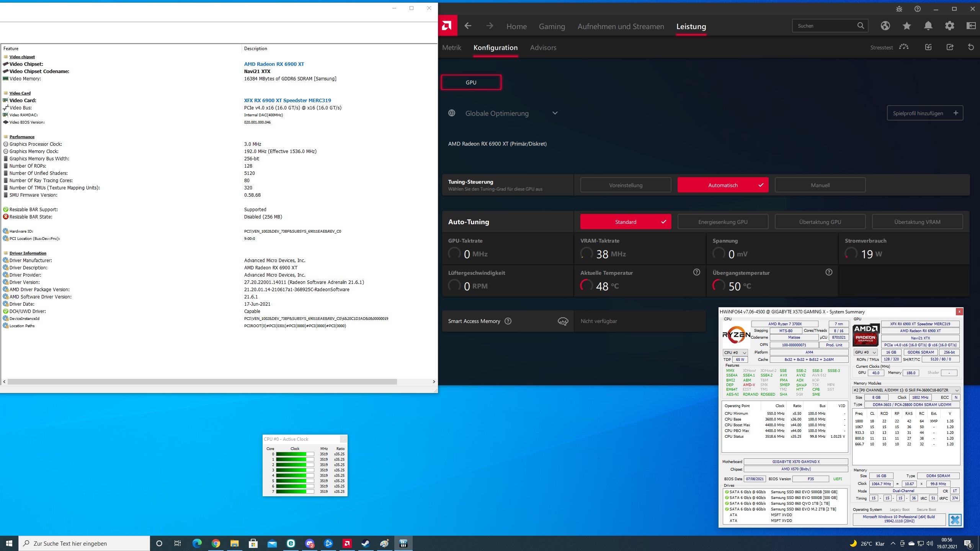The width and height of the screenshot is (980, 551).
Task: Switch Auto-Tuning to Energiesenkung GPU
Action: pyautogui.click(x=723, y=222)
